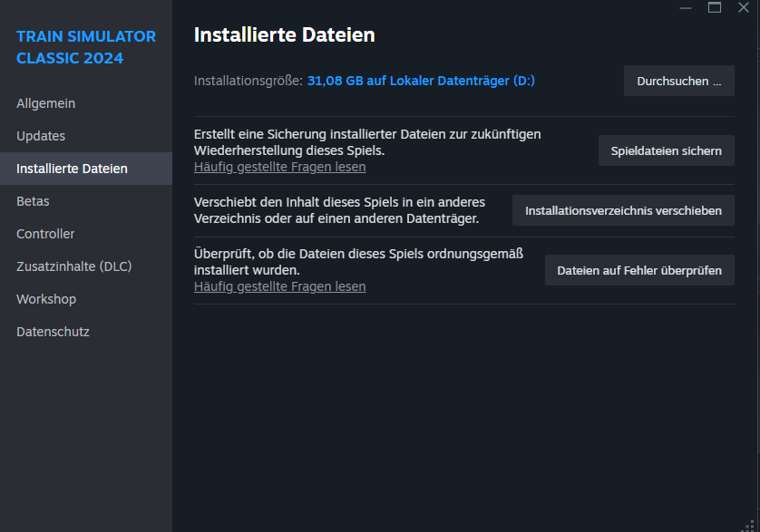Click Dateien auf Fehler überprüfen
760x532 pixels.
tap(639, 270)
